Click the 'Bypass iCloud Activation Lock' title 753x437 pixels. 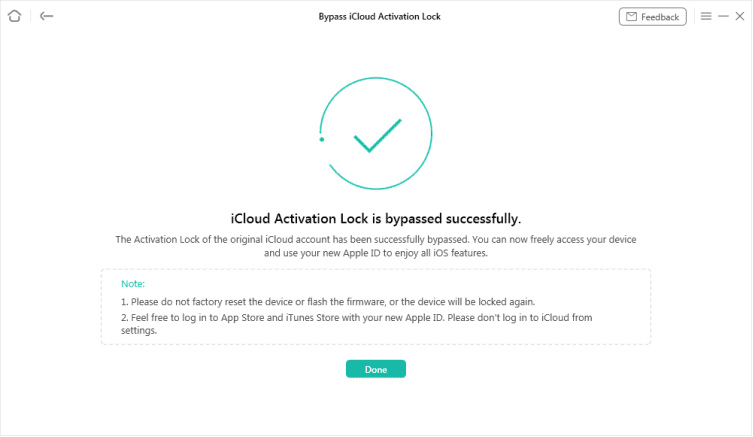click(379, 17)
